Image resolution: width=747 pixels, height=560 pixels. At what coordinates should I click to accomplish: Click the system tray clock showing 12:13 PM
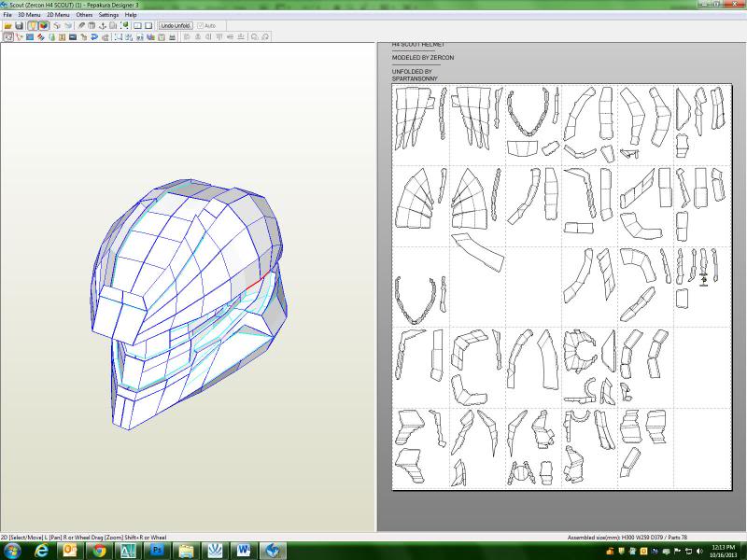point(723,551)
